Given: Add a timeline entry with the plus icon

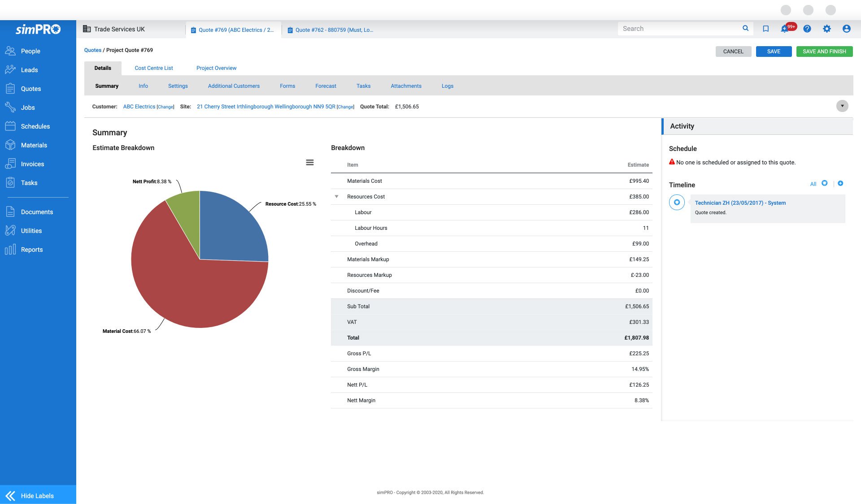Looking at the screenshot, I should point(840,183).
